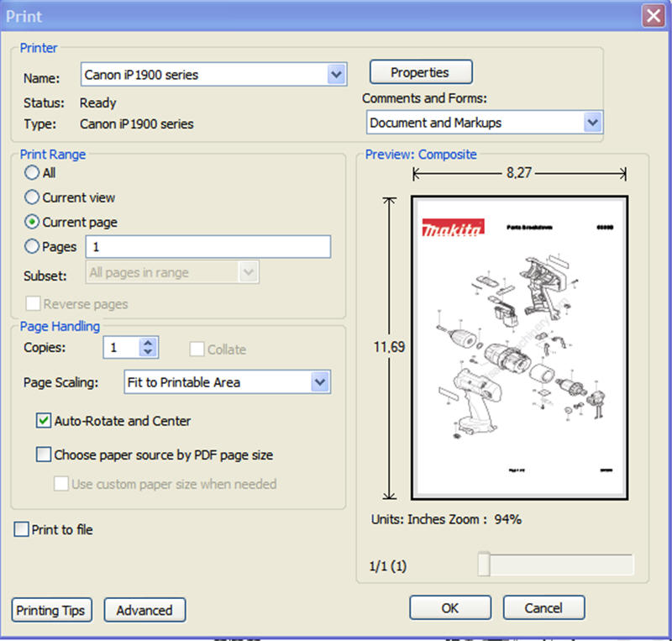Select Current view radio button
This screenshot has height=641, width=672.
32,197
